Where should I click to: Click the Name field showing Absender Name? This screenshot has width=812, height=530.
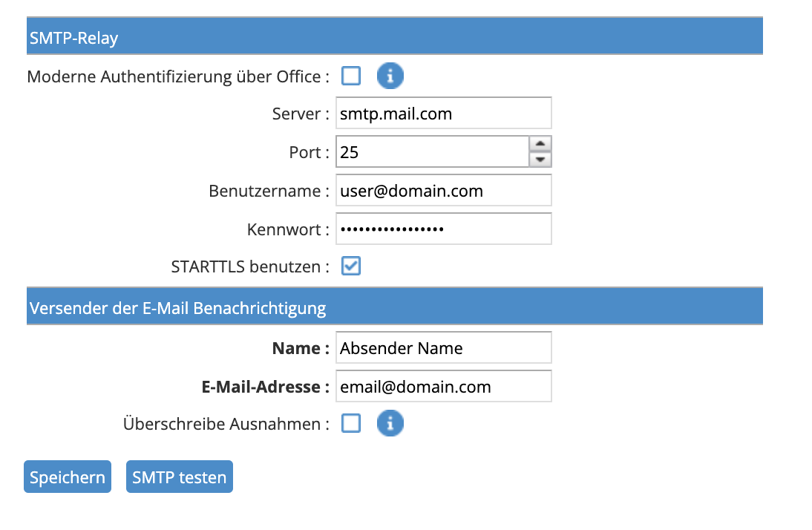[x=443, y=347]
